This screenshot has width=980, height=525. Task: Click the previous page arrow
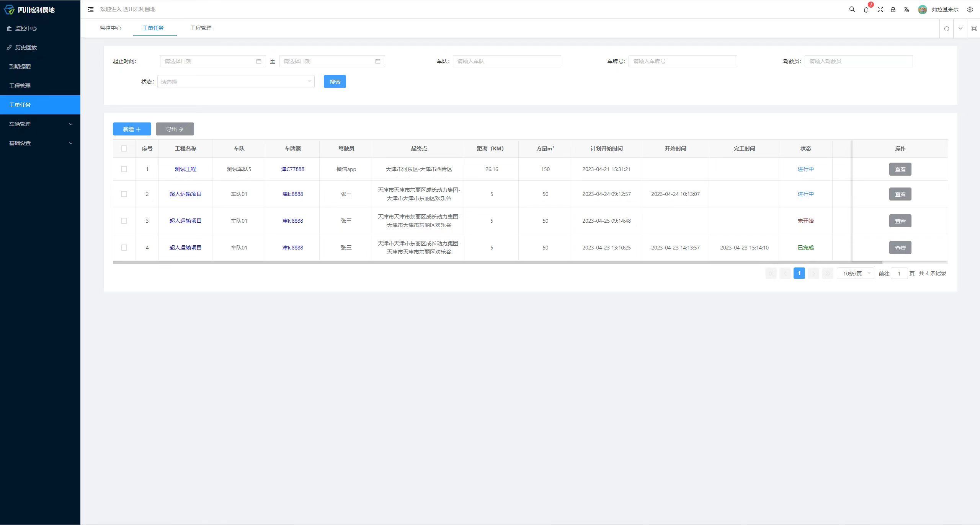[785, 273]
